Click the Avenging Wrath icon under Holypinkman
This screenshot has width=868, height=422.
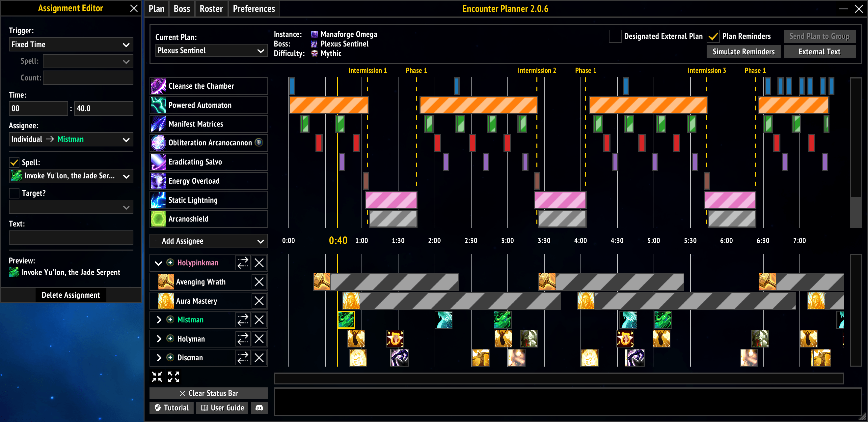[x=166, y=282]
